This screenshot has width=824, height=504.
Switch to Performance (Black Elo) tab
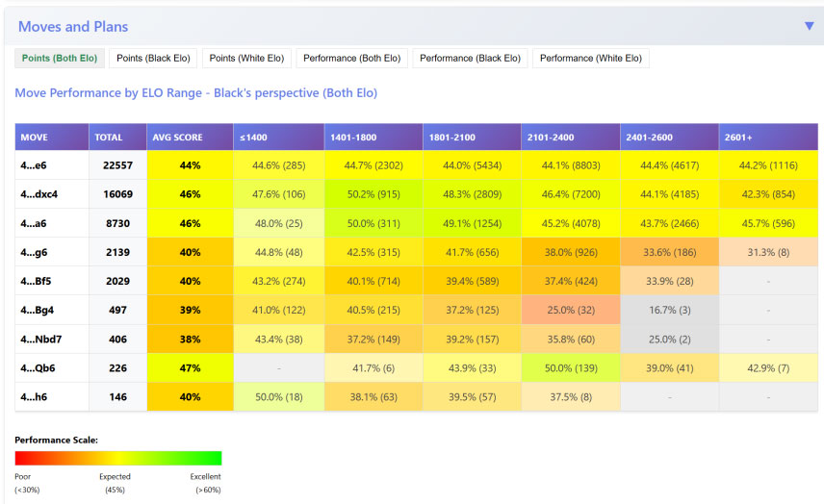[x=470, y=59]
